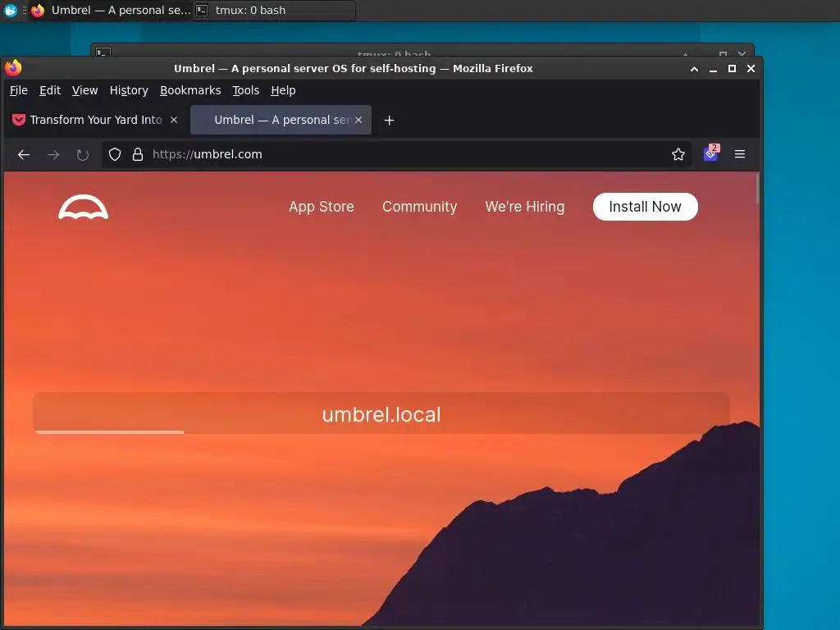
Task: Roll up the Firefox window with the caret button
Action: (694, 69)
